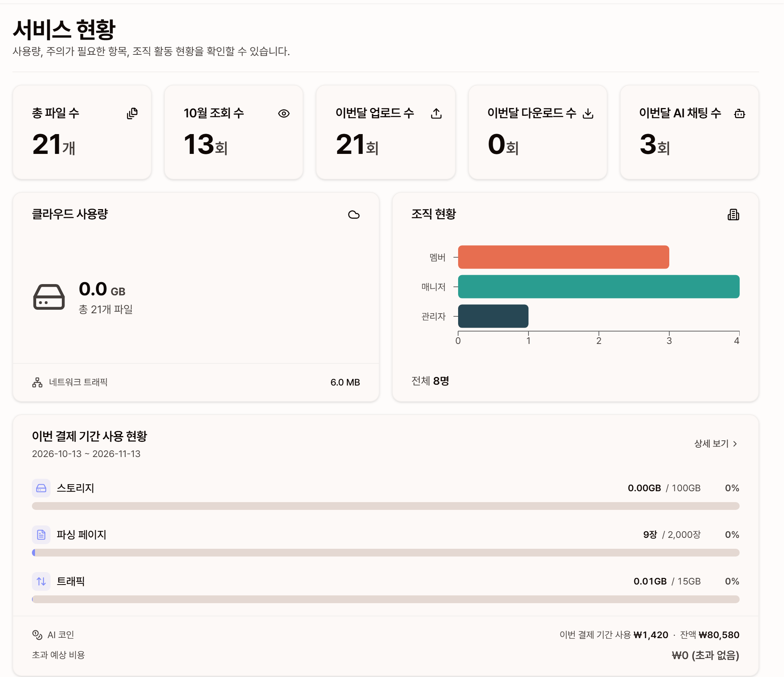The width and height of the screenshot is (784, 677).
Task: Click the 초과 예상 비용 label
Action: pos(58,655)
